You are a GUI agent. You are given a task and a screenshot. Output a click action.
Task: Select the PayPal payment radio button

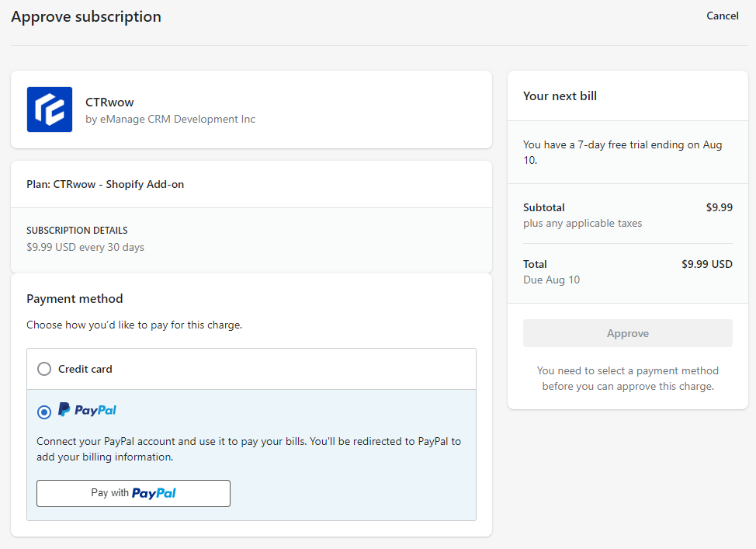(x=44, y=412)
